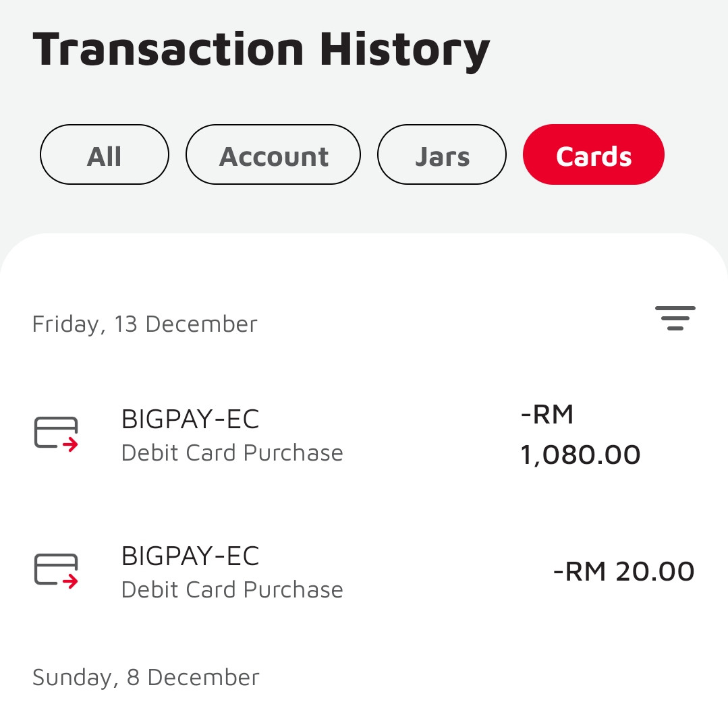Switch to the Account tab
This screenshot has height=702, width=728.
(x=273, y=154)
